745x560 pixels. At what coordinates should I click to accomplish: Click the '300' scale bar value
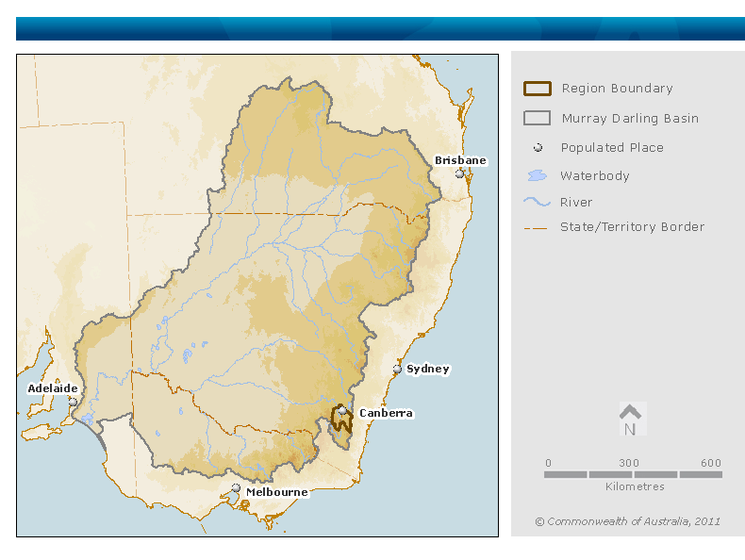pos(629,463)
